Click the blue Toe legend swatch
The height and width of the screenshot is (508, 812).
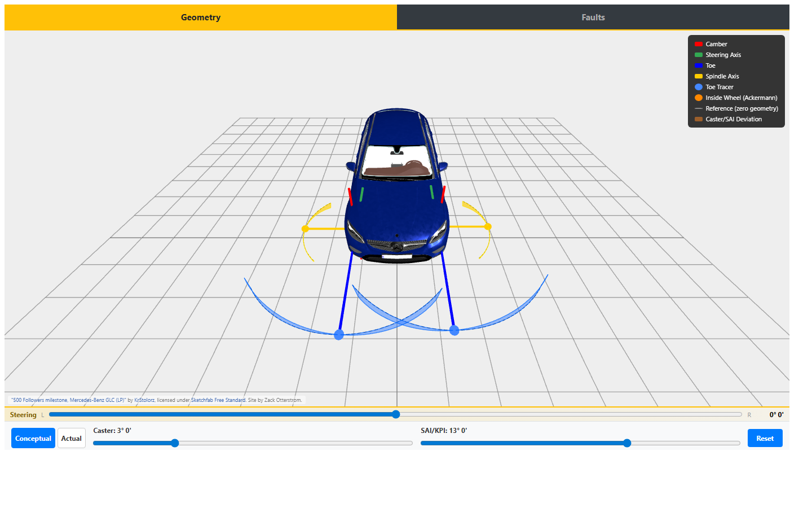pos(699,65)
